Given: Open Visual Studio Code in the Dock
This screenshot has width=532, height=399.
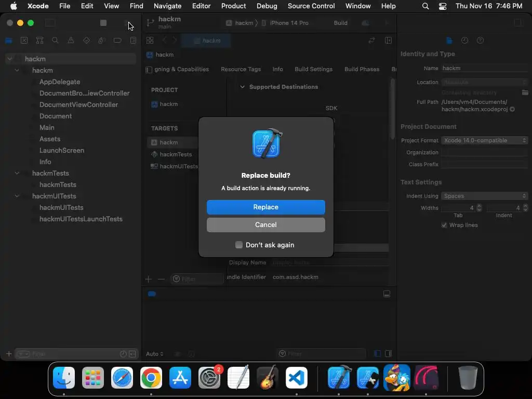Looking at the screenshot, I should 297,378.
